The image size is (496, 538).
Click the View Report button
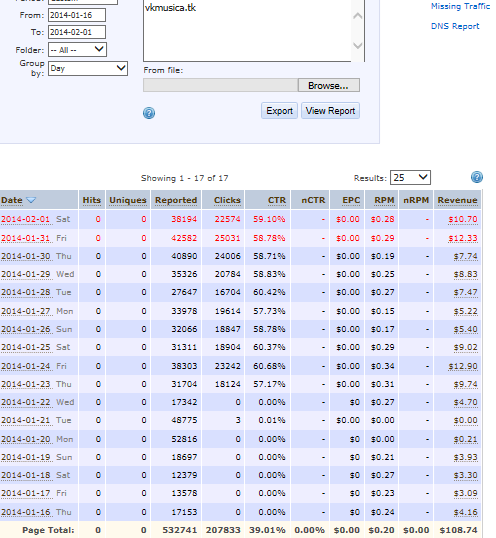(x=330, y=111)
